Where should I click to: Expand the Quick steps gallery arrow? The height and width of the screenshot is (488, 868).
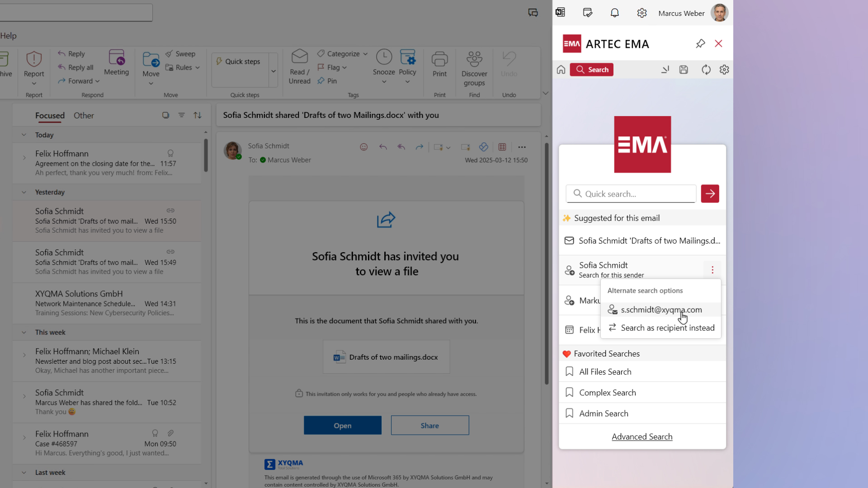coord(274,71)
